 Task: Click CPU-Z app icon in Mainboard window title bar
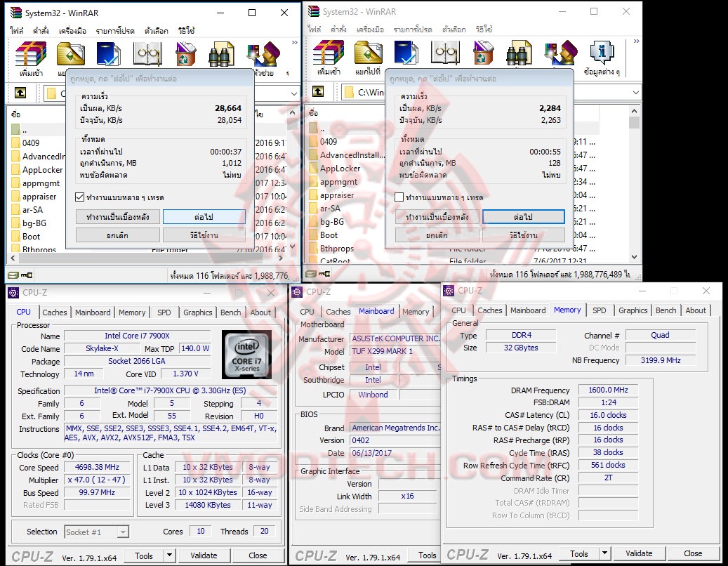[x=297, y=291]
